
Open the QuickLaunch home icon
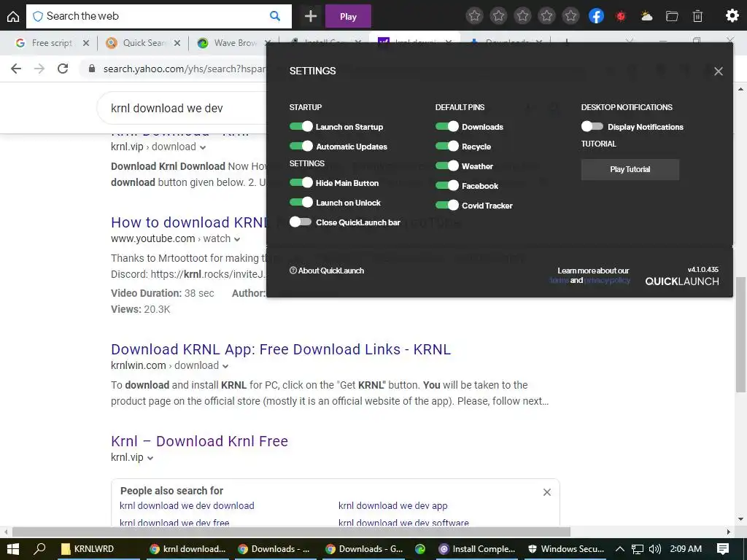13,16
